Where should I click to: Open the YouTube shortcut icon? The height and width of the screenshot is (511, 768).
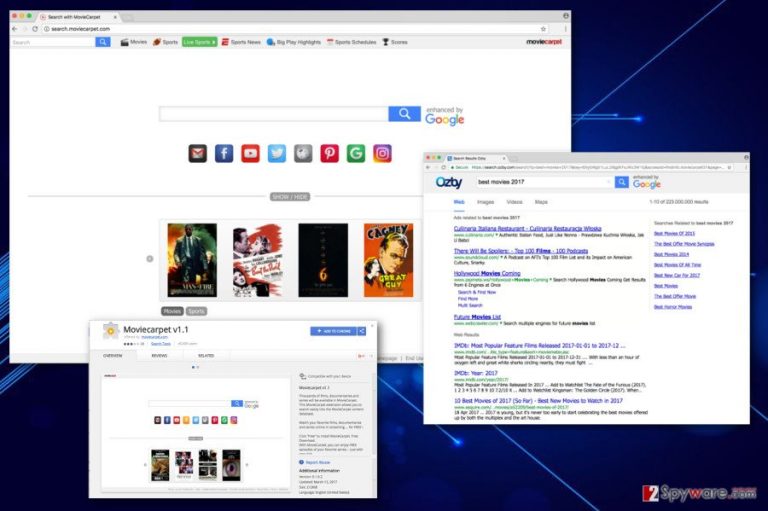250,153
